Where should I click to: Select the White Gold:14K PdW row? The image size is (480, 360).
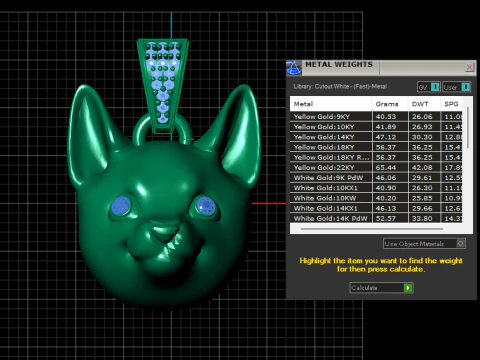pyautogui.click(x=376, y=218)
